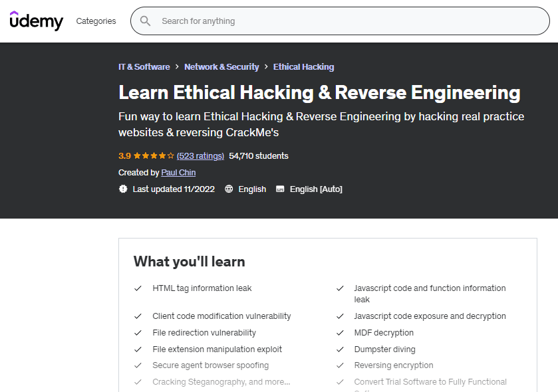Navigate to Ethical Hacking category

(303, 67)
